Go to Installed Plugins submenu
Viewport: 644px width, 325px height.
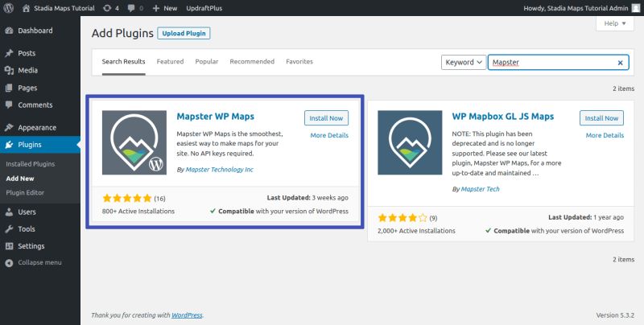(x=30, y=164)
